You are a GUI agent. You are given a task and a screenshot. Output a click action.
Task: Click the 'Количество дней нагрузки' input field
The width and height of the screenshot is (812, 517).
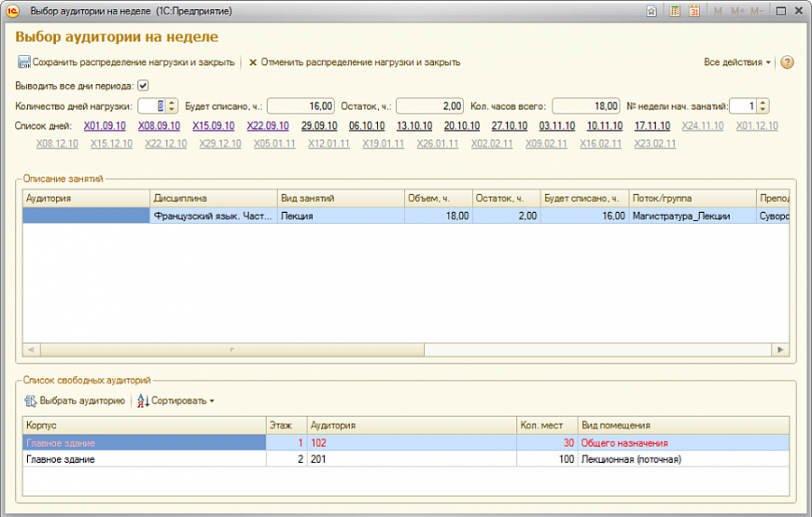(152, 106)
